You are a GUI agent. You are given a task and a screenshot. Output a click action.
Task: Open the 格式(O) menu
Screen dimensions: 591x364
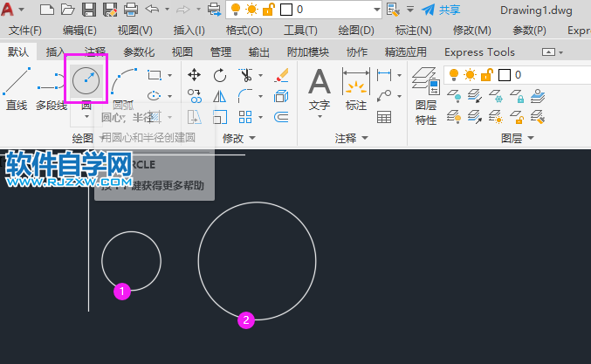point(244,31)
